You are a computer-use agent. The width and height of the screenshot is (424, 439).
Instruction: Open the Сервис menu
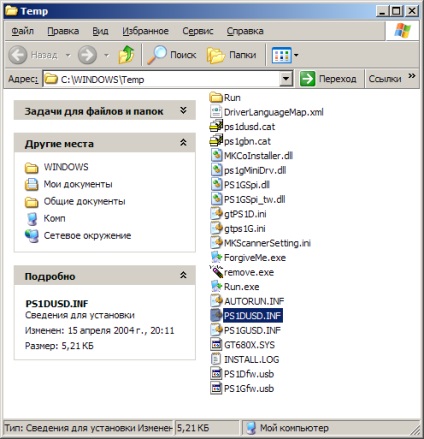tap(198, 31)
